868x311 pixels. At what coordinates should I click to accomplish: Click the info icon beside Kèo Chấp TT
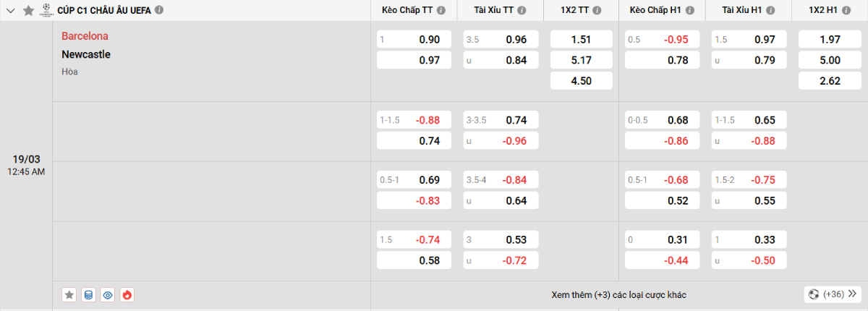[441, 11]
